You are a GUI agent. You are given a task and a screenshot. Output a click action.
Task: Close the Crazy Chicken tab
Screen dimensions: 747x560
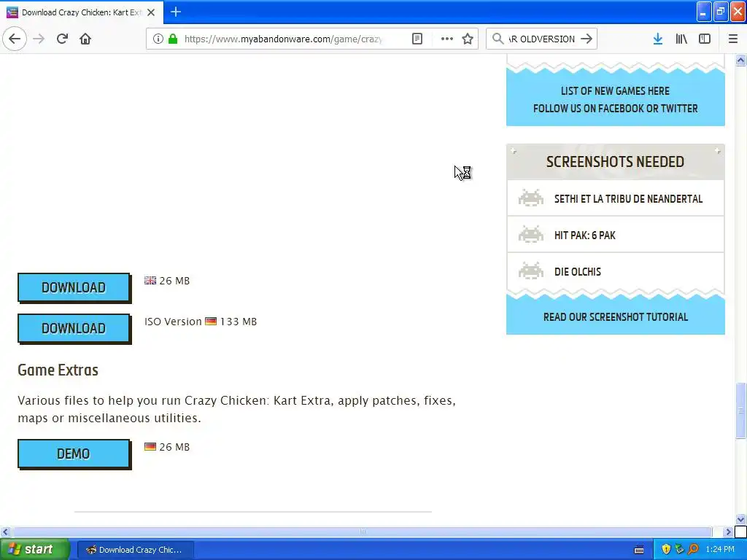point(151,12)
